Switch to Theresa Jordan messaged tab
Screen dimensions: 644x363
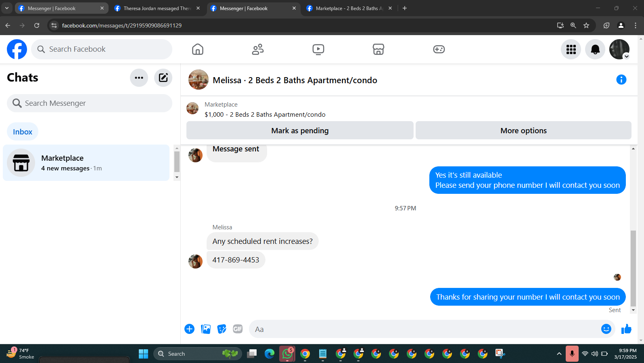tap(157, 8)
